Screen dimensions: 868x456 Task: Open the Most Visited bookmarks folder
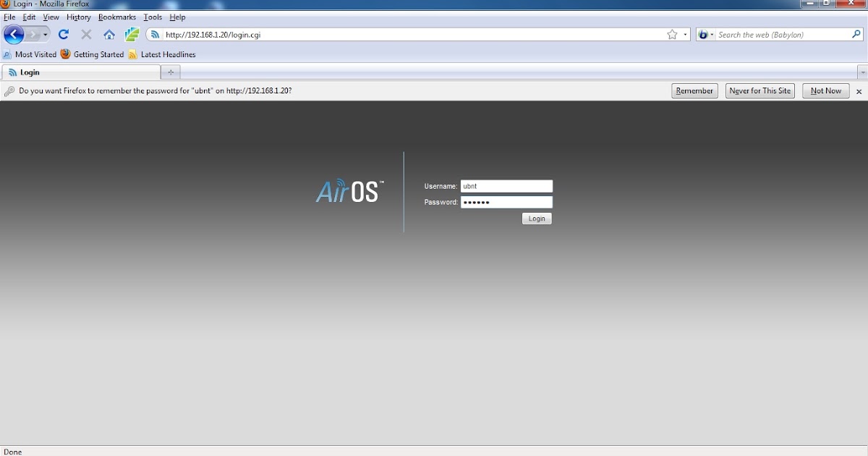[30, 54]
